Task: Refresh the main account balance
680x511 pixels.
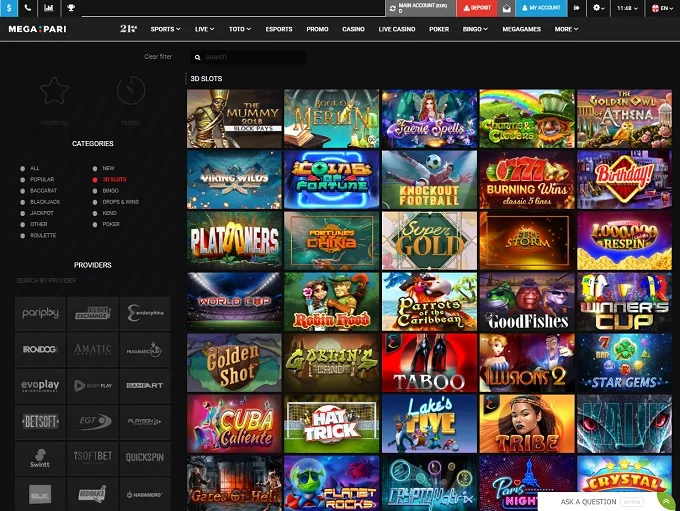Action: (392, 8)
